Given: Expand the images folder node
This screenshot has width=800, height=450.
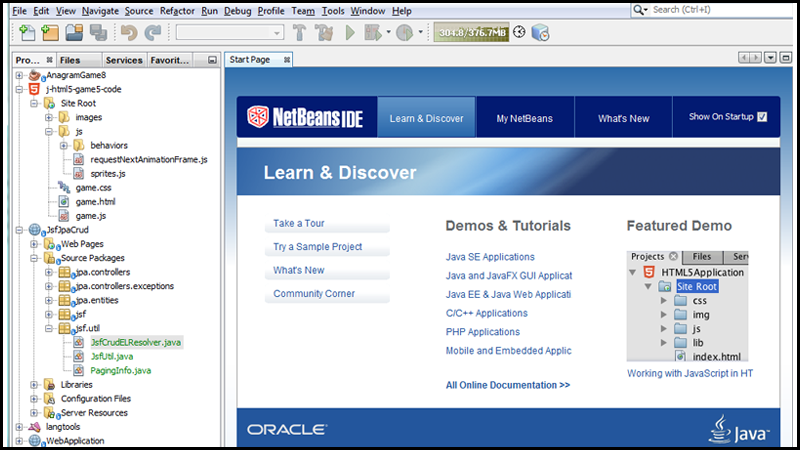Looking at the screenshot, I should (x=49, y=117).
